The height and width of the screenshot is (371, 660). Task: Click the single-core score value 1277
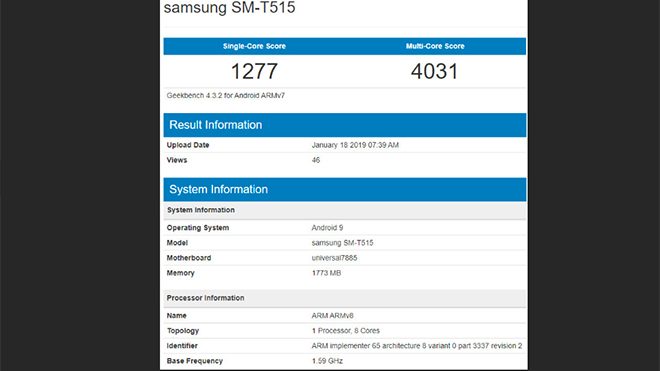coord(254,71)
